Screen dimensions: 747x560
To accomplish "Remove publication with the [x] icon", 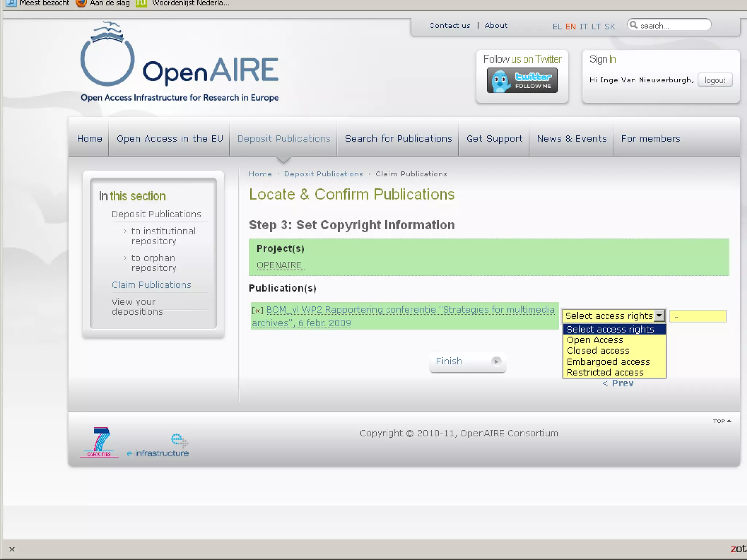I will click(257, 310).
